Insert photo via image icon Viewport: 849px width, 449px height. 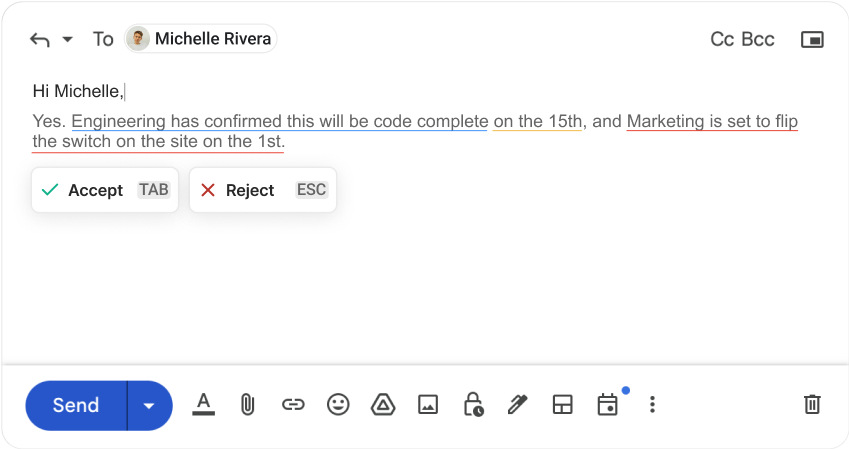point(428,405)
